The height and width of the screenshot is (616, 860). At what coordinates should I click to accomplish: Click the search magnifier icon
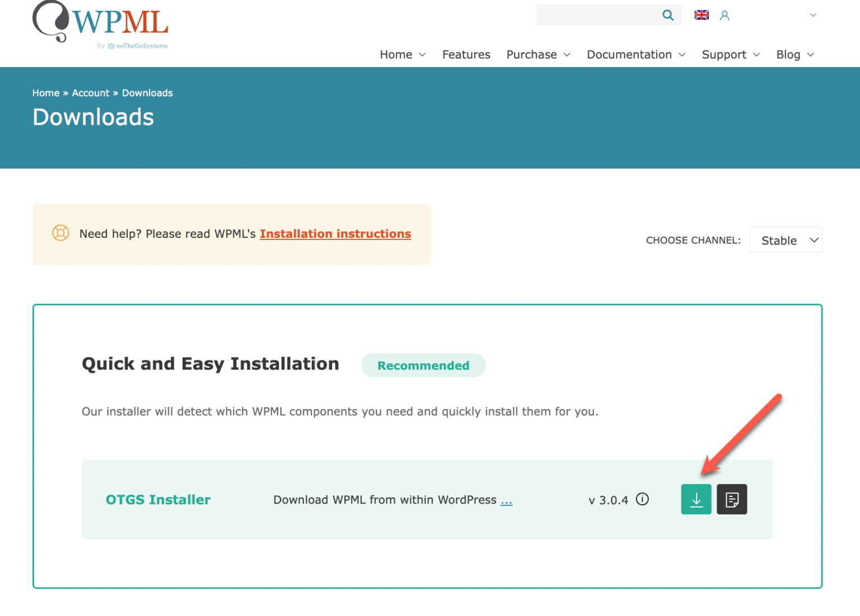[667, 15]
